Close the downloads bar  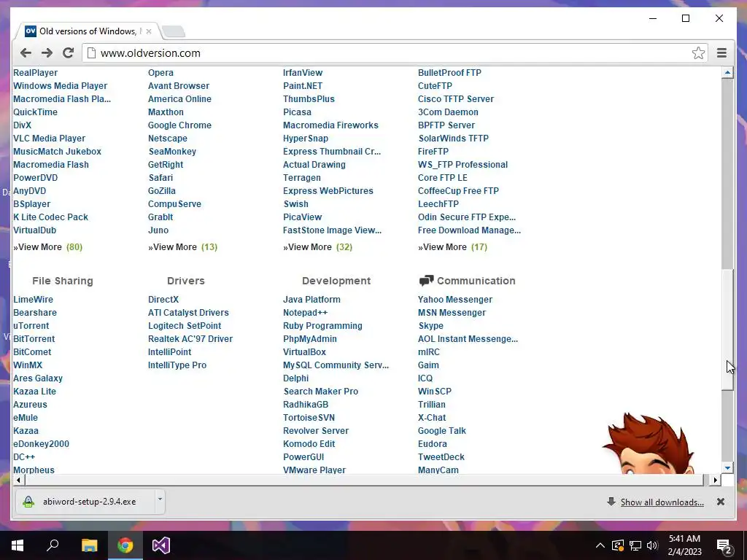[x=721, y=502]
